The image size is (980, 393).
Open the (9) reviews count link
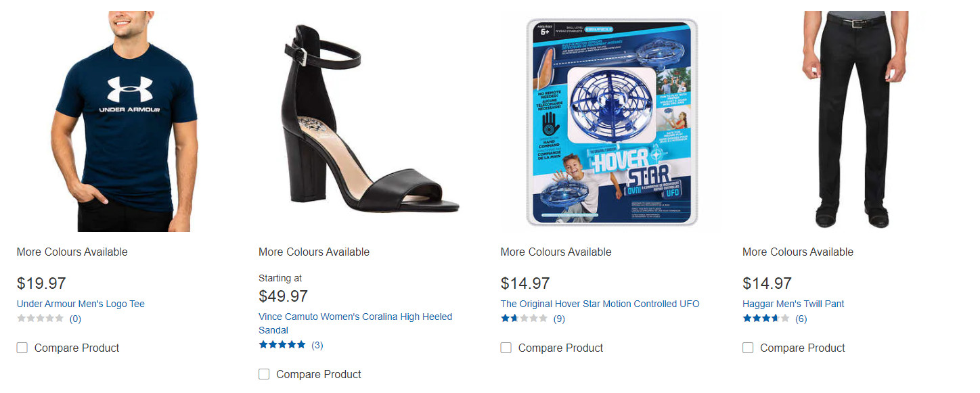point(559,319)
